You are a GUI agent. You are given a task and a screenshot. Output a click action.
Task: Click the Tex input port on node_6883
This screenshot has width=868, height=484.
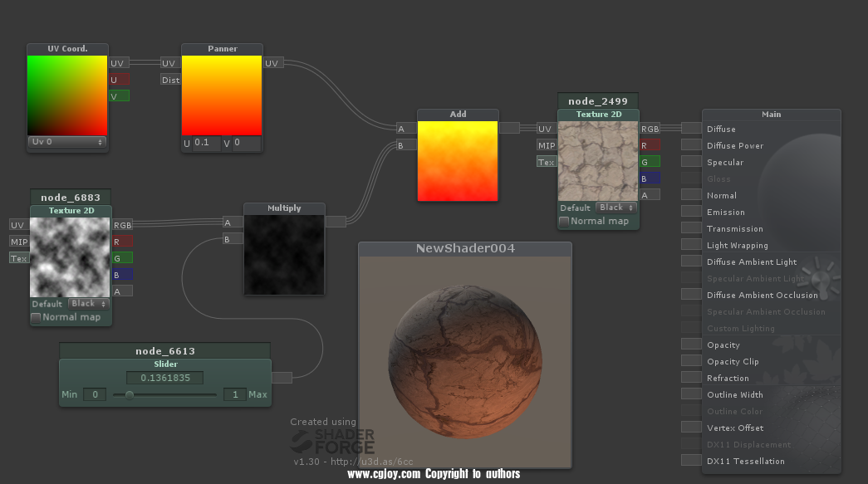tap(18, 258)
